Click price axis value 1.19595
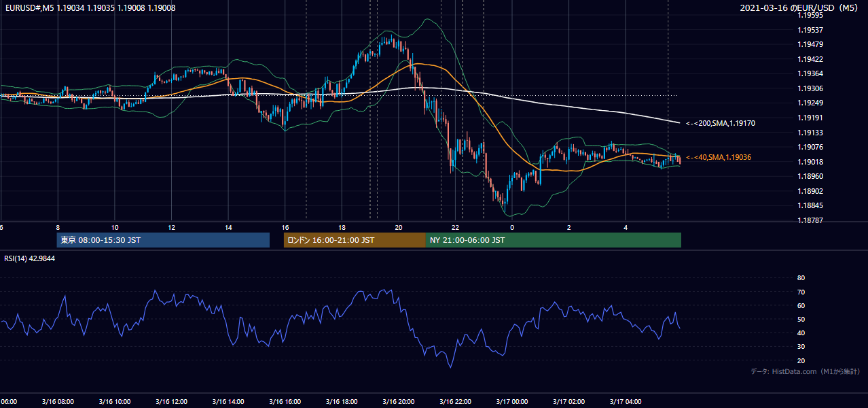Image resolution: width=868 pixels, height=408 pixels. click(810, 15)
